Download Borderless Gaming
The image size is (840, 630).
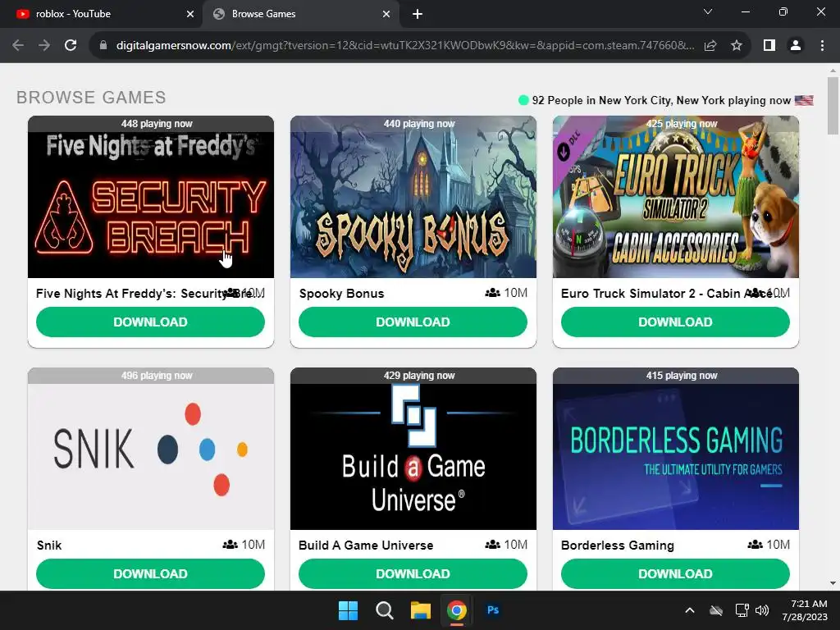[x=676, y=573]
